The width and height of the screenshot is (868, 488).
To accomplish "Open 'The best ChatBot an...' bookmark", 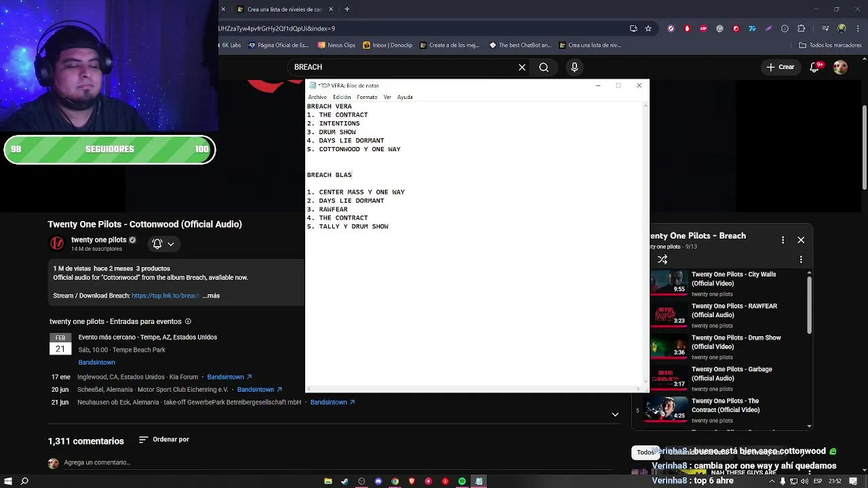I will coord(519,45).
